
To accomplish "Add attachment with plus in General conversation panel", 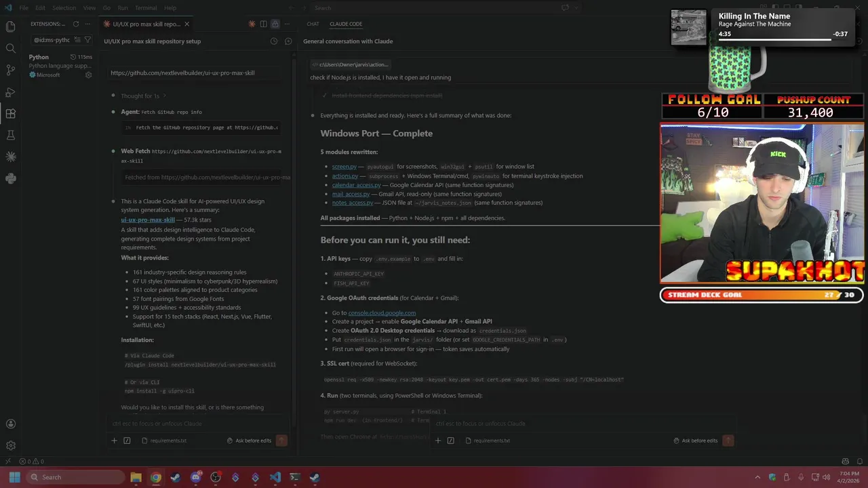I will 437,441.
